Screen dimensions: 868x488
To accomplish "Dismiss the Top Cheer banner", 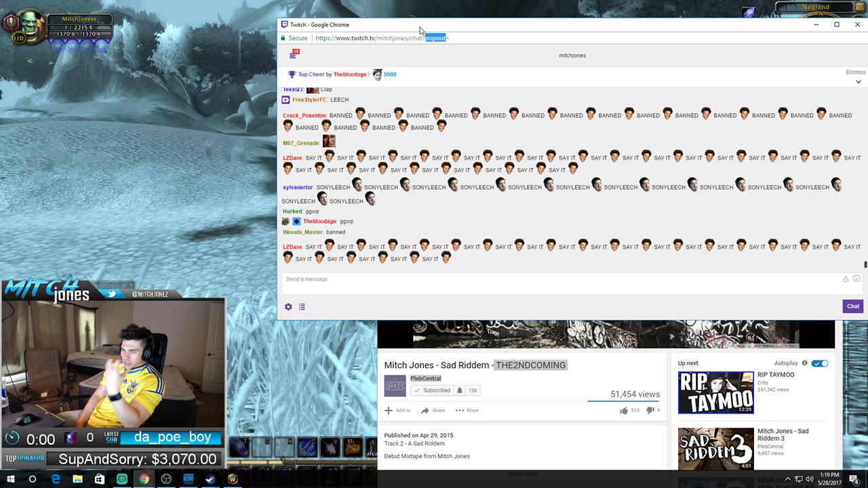I will 856,73.
